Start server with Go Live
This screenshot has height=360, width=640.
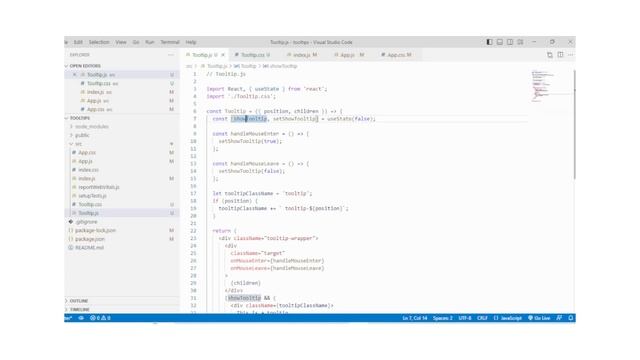coord(539,318)
